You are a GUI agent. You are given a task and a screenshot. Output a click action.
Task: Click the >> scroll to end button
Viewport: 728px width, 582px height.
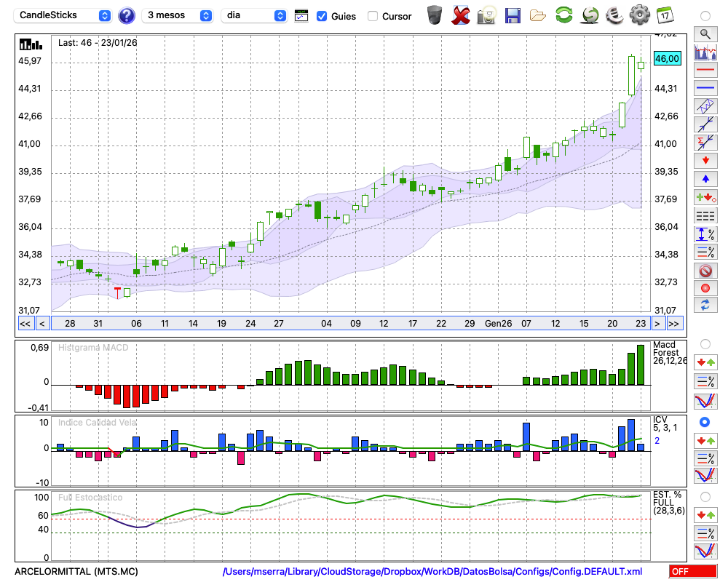pos(674,324)
